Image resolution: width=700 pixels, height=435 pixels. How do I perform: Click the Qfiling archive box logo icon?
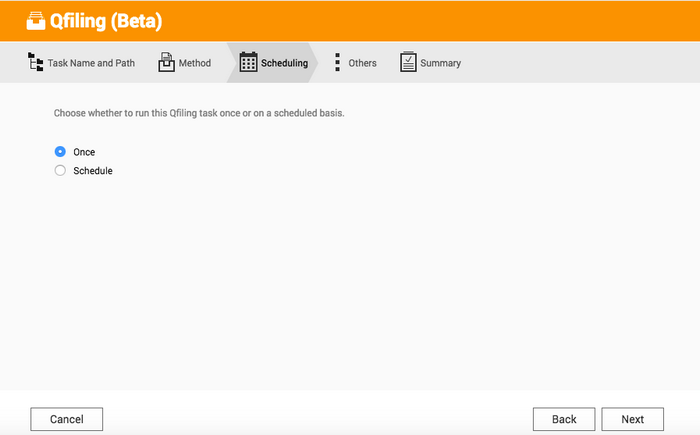click(36, 21)
